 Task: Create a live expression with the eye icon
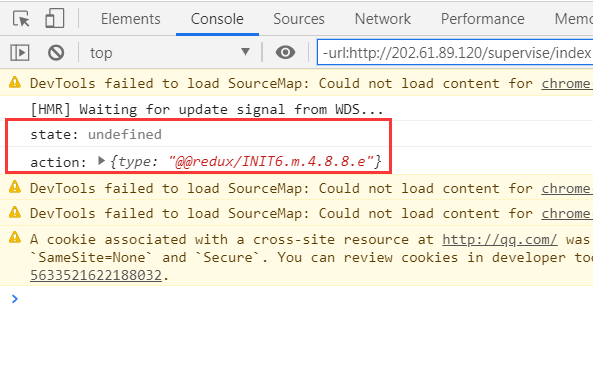tap(285, 52)
